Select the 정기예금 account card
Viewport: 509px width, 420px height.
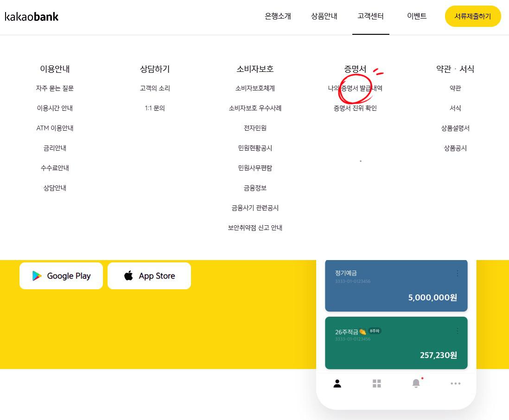pyautogui.click(x=396, y=285)
